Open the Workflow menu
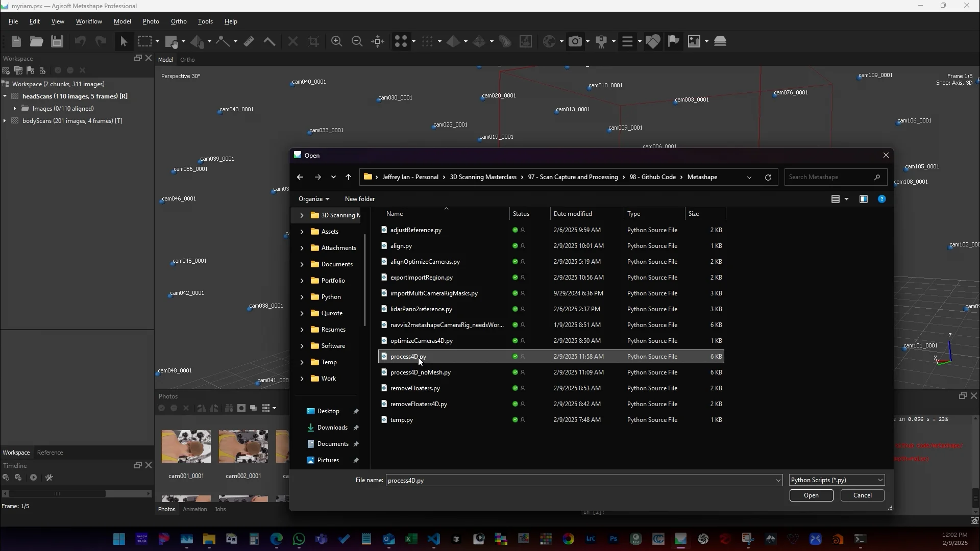The image size is (980, 551). 89,21
